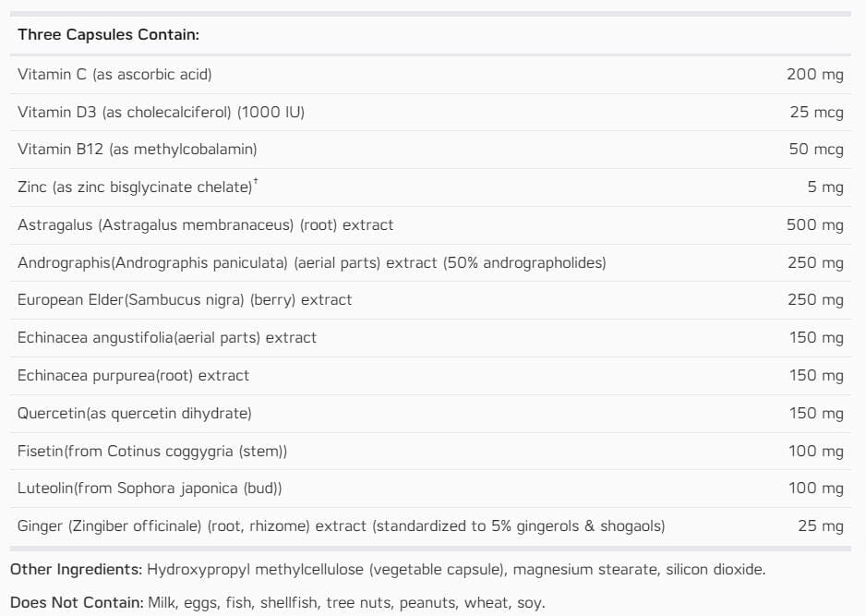This screenshot has height=616, width=866.
Task: Select the Vitamin D3 (as cholecalciferol) row
Action: point(161,112)
